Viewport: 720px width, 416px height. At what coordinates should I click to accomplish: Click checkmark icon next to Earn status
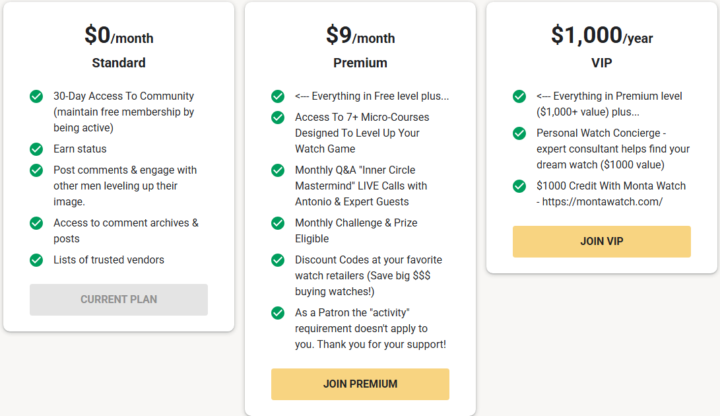(37, 149)
